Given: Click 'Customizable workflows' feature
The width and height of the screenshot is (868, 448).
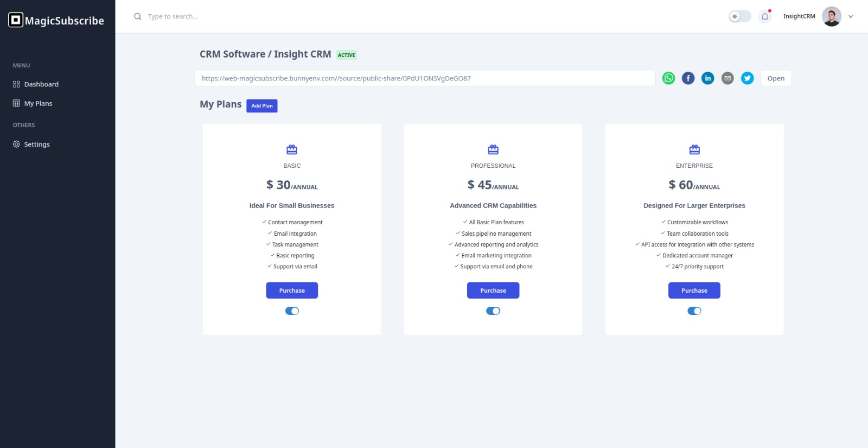Looking at the screenshot, I should click(x=698, y=222).
